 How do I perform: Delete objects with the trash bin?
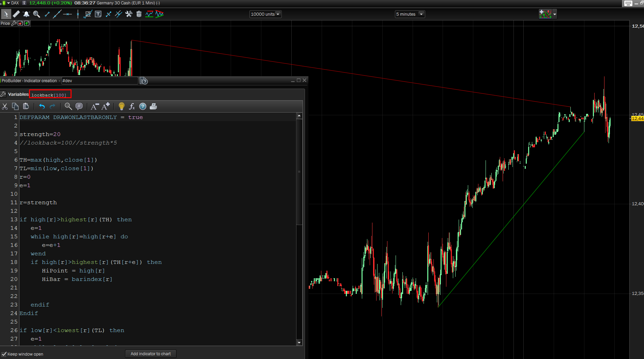pos(139,14)
